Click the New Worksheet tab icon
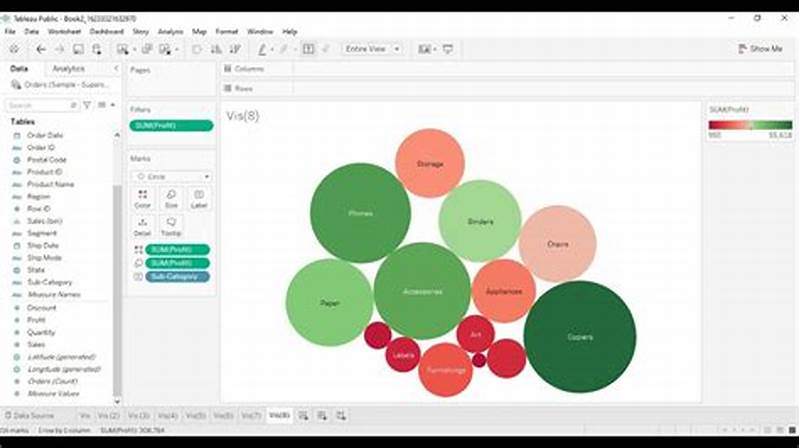Image resolution: width=800 pixels, height=448 pixels. 303,416
